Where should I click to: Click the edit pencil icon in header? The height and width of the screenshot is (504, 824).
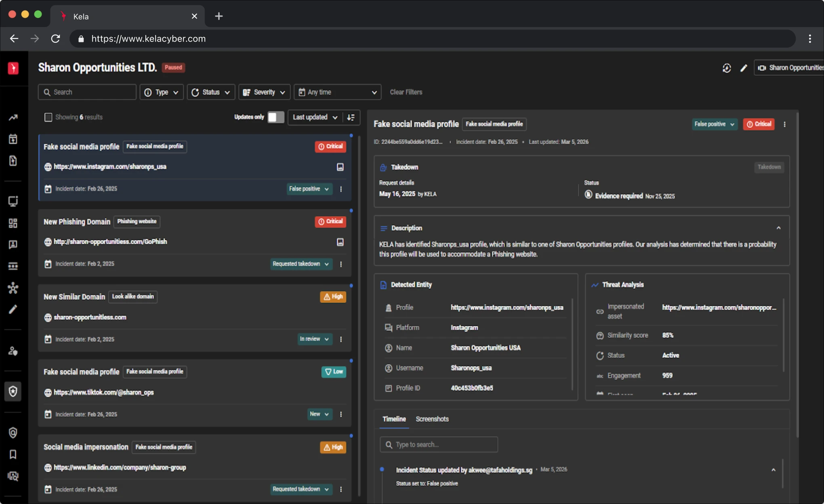[744, 68]
